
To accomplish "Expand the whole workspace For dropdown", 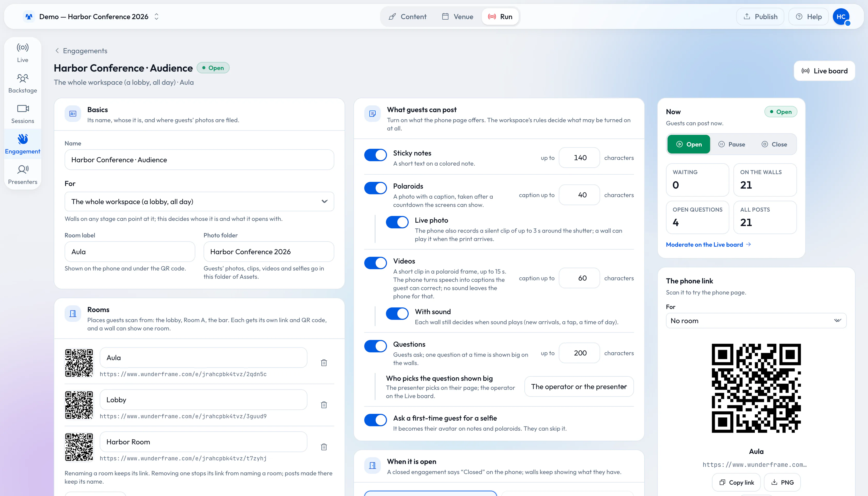I will pos(199,202).
